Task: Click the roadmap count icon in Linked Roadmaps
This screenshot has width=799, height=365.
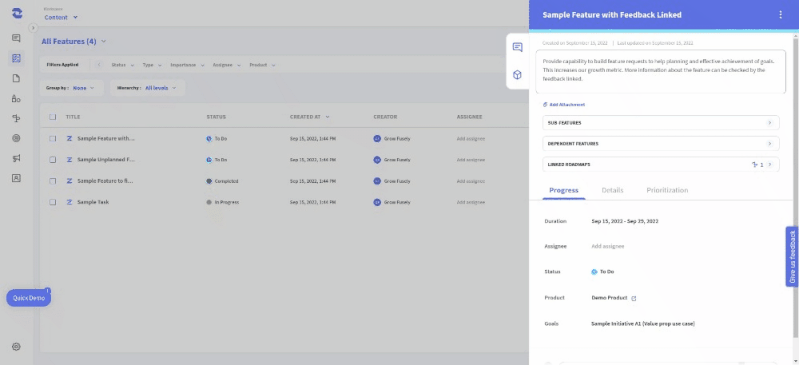Action: (755, 165)
